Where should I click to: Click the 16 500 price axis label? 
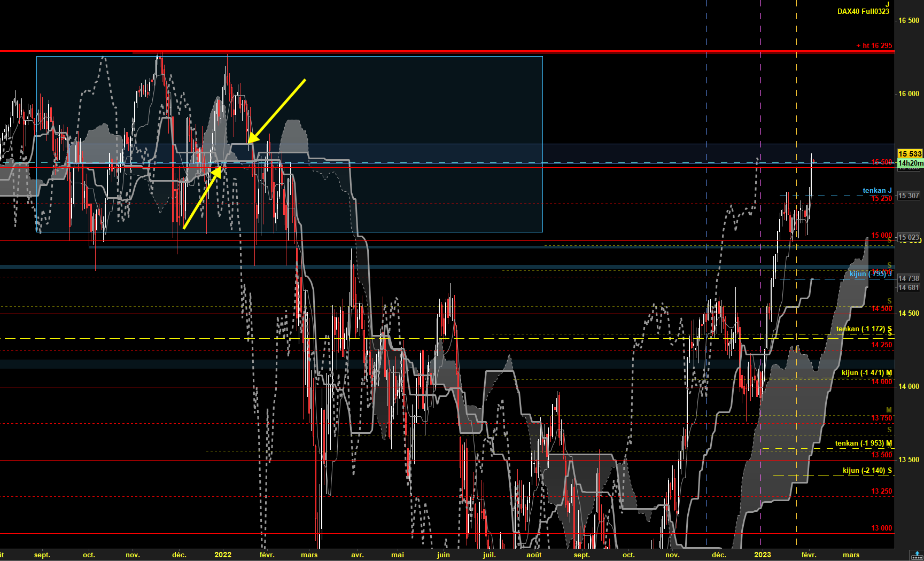point(909,20)
